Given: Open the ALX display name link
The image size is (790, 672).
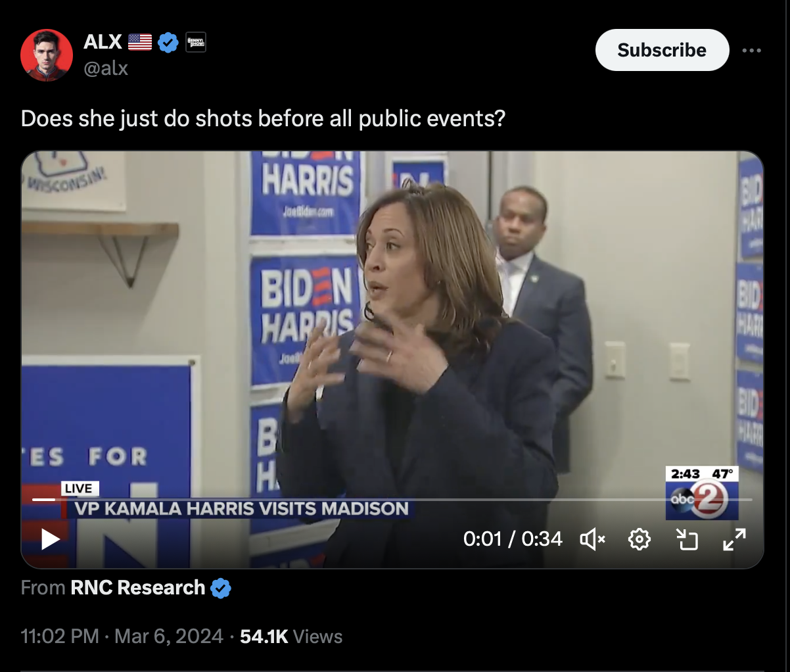Looking at the screenshot, I should pos(103,41).
